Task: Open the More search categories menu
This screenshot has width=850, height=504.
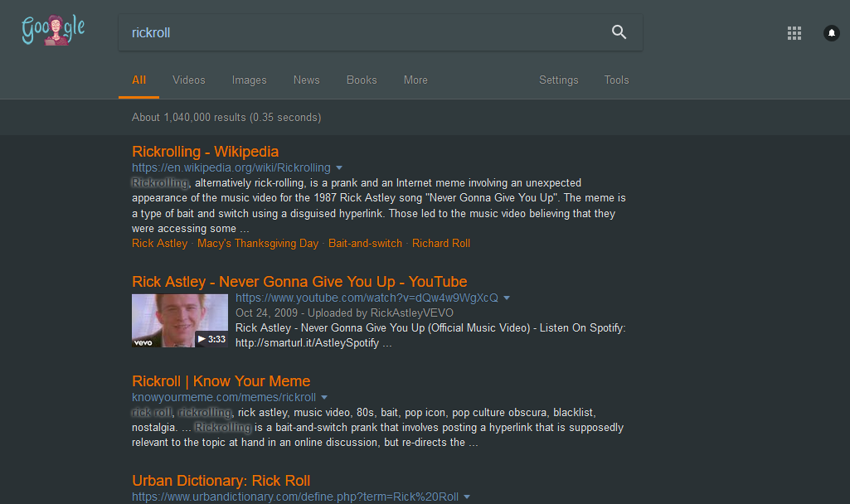Action: tap(415, 80)
